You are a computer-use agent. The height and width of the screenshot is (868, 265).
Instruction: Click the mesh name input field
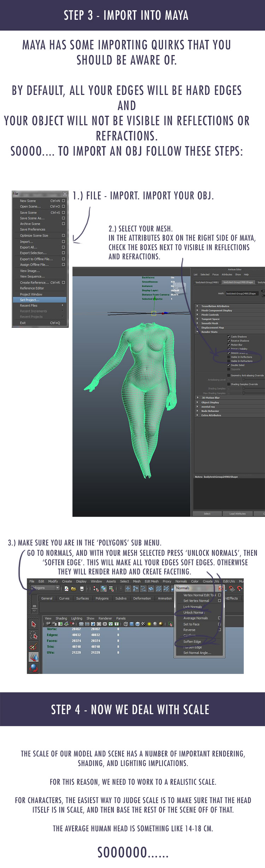[242, 293]
